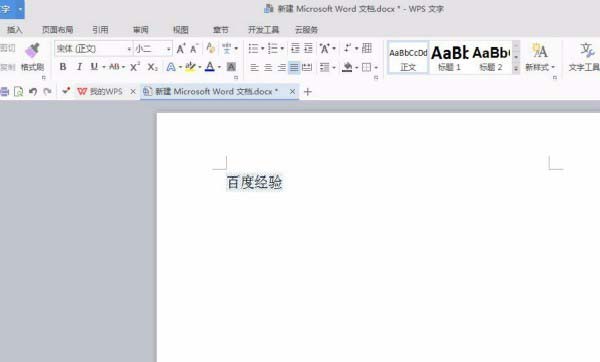Open the phonetic guide dropdown arrow
This screenshot has width=600, height=362.
click(236, 49)
